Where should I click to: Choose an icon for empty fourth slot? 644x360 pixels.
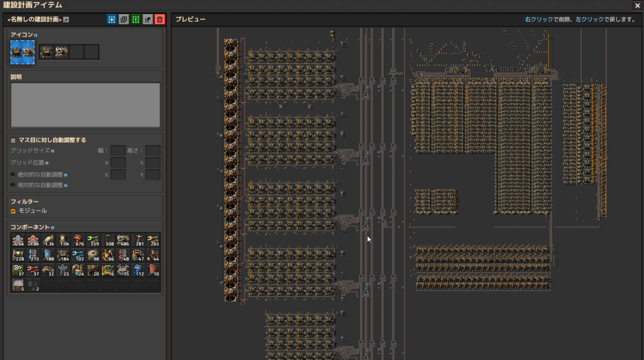(x=92, y=52)
